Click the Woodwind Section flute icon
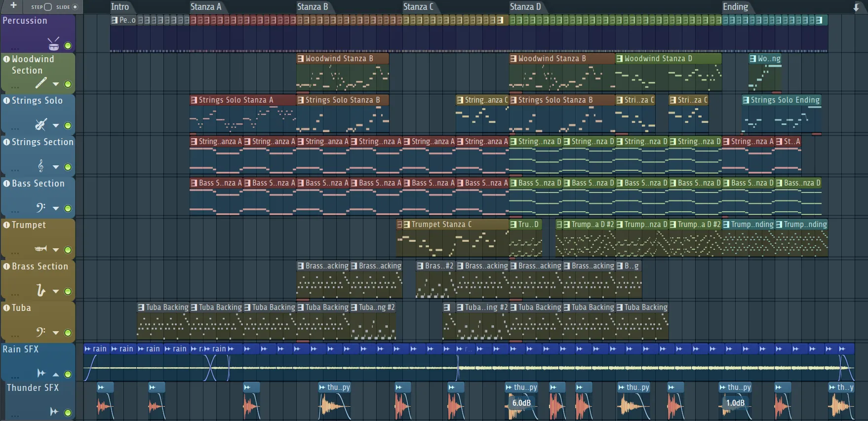The image size is (868, 421). pos(41,83)
